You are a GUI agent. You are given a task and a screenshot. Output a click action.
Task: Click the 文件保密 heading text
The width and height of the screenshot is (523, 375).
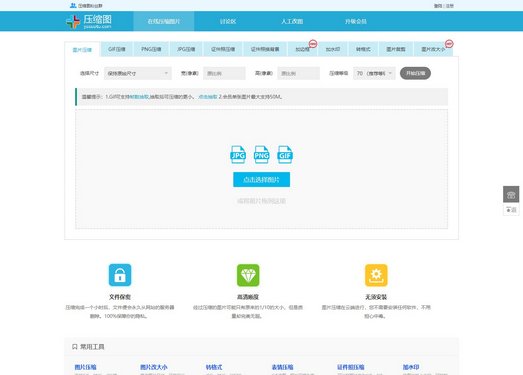click(120, 297)
